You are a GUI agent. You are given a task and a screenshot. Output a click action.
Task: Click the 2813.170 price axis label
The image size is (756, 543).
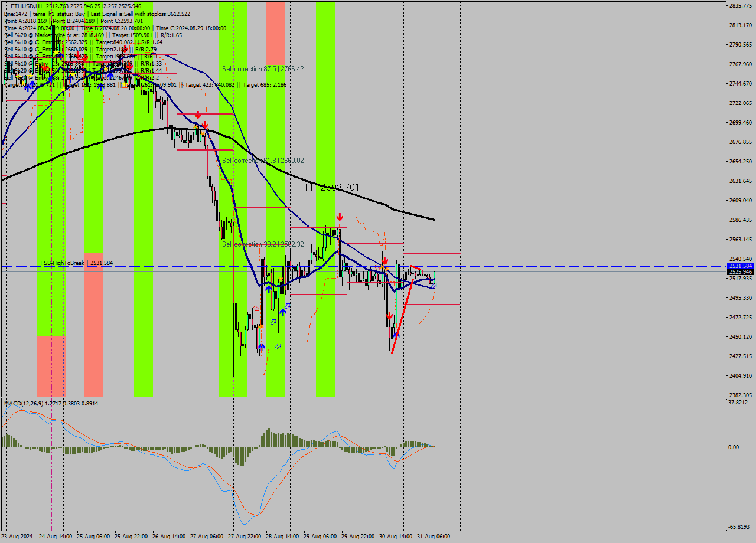(741, 25)
